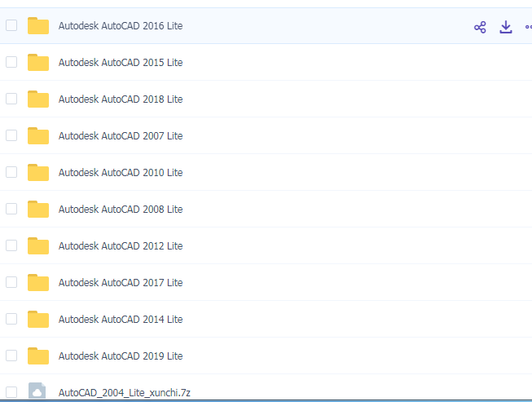The height and width of the screenshot is (402, 532).
Task: Tick the checkbox for AutoCAD 2016 Lite
Action: [x=11, y=25]
